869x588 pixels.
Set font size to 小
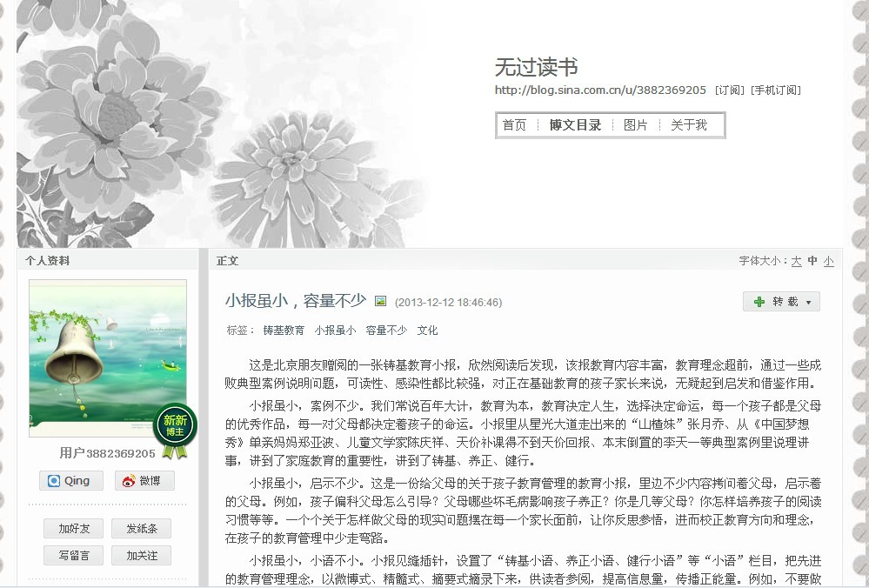pos(828,261)
